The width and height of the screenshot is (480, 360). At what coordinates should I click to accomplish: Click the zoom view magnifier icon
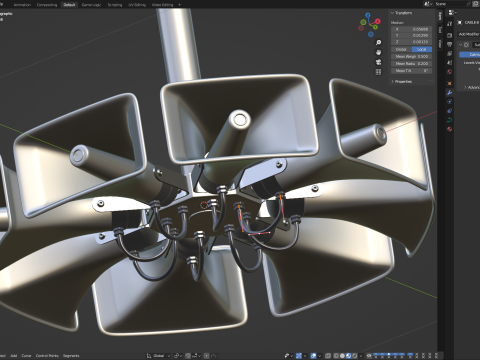pos(378,43)
